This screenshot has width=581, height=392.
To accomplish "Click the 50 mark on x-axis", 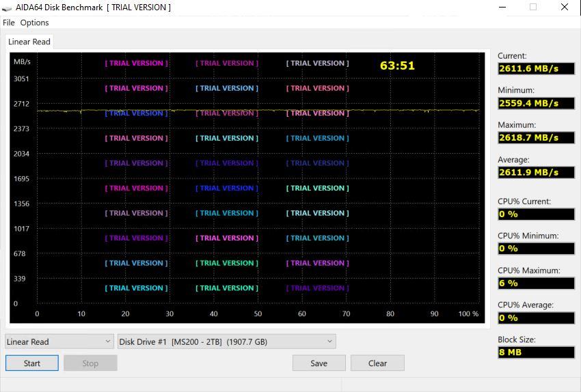I will tap(258, 314).
